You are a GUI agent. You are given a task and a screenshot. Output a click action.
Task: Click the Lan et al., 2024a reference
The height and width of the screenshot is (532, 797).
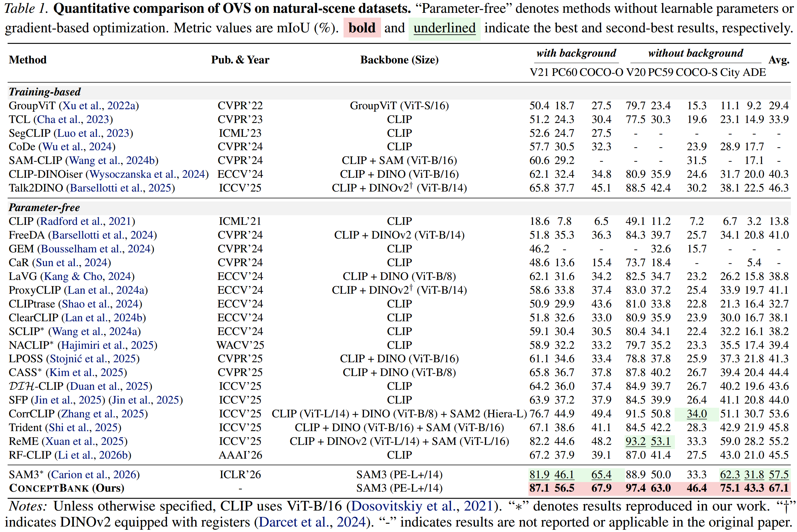click(x=106, y=290)
